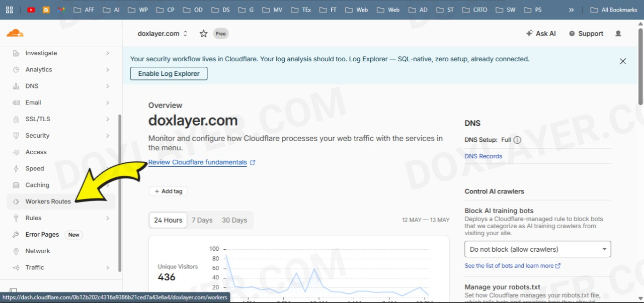644x303 pixels.
Task: Open the doxlayer.com domain switcher
Action: tap(163, 34)
